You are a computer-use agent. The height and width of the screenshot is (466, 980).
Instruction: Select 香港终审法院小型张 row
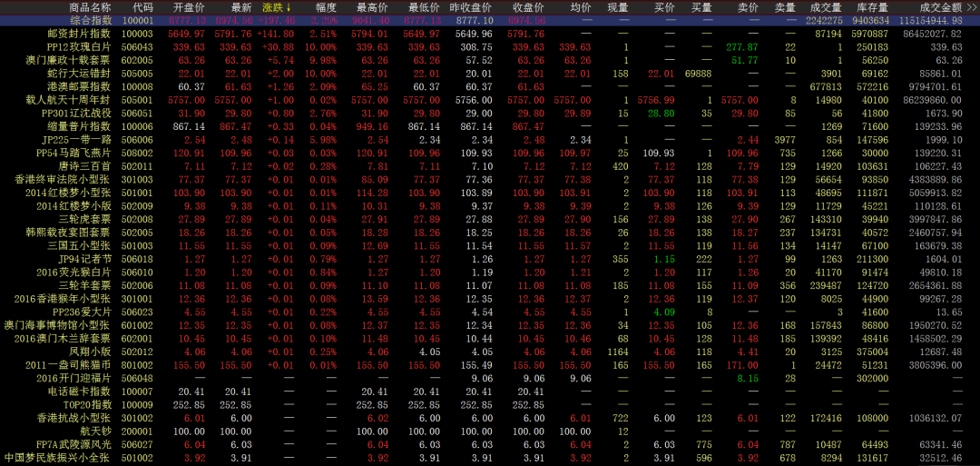point(490,179)
